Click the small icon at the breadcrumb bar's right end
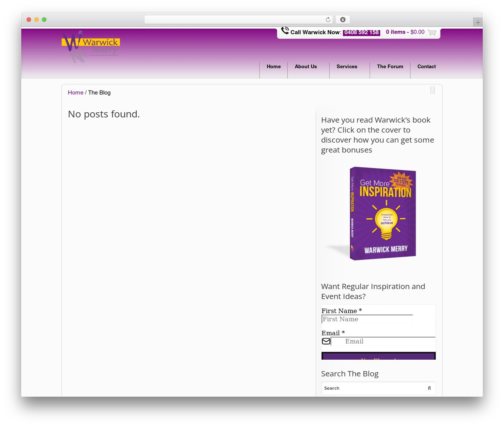The image size is (504, 427). [x=432, y=90]
